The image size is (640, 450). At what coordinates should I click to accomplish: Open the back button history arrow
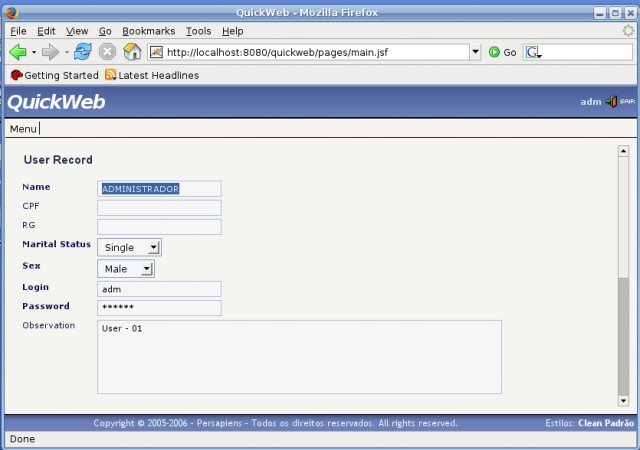point(34,52)
